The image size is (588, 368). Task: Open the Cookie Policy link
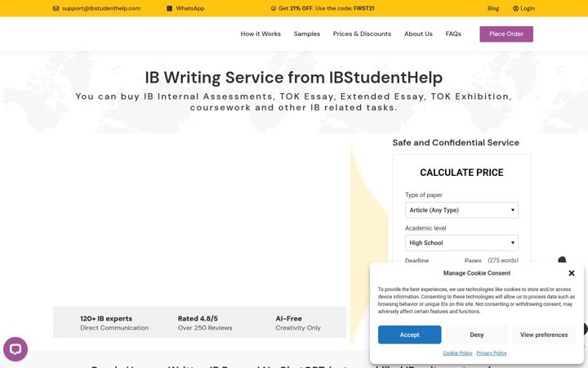(x=457, y=353)
